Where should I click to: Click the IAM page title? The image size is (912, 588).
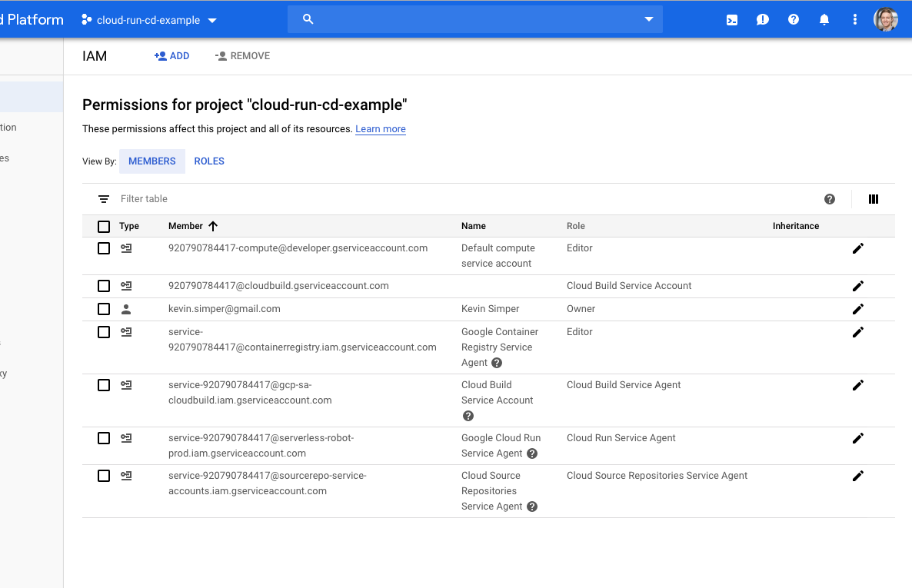click(x=95, y=56)
